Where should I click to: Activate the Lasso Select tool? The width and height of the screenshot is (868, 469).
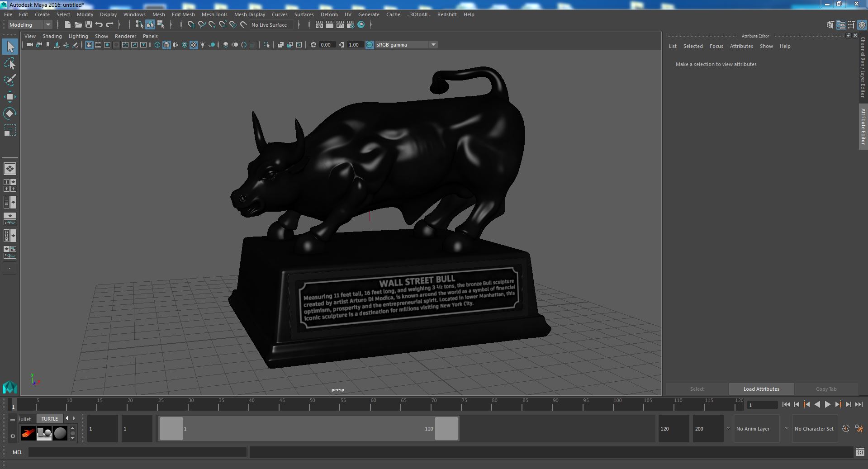click(10, 64)
